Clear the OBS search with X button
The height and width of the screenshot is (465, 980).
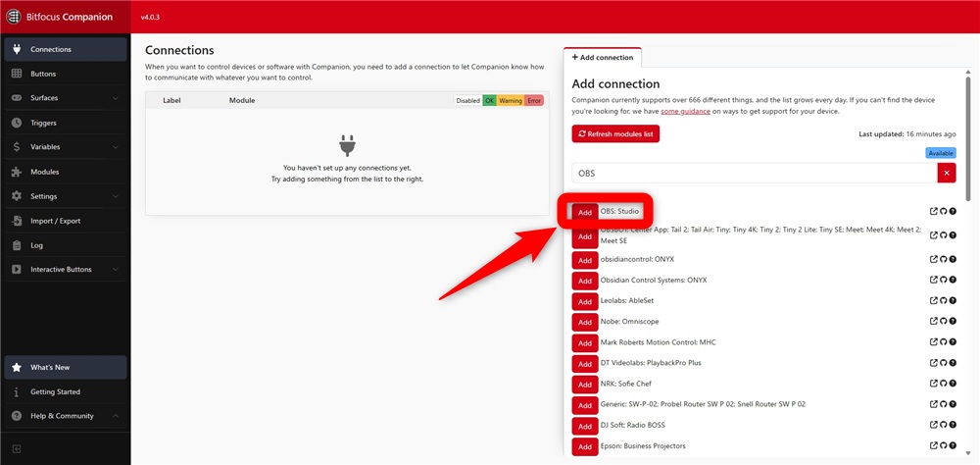point(947,173)
